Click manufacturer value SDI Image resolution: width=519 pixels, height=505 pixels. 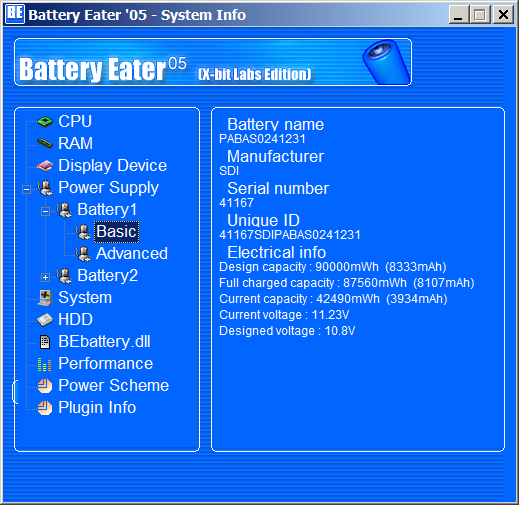[229, 171]
